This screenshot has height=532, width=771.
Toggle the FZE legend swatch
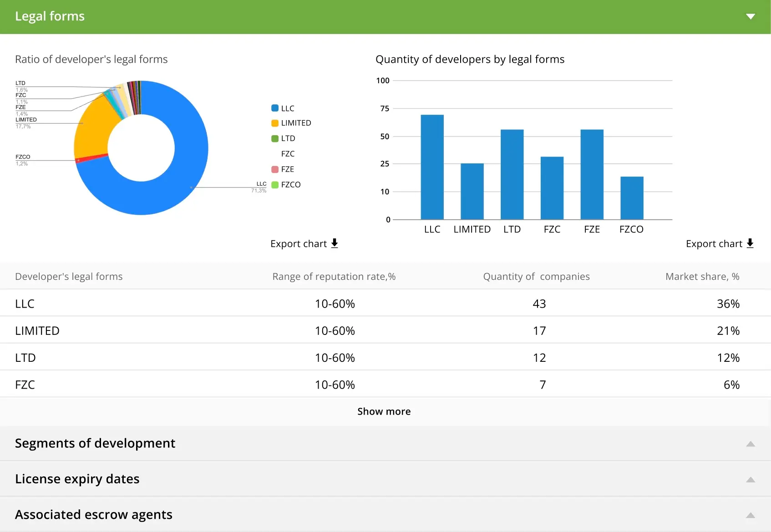click(x=275, y=169)
